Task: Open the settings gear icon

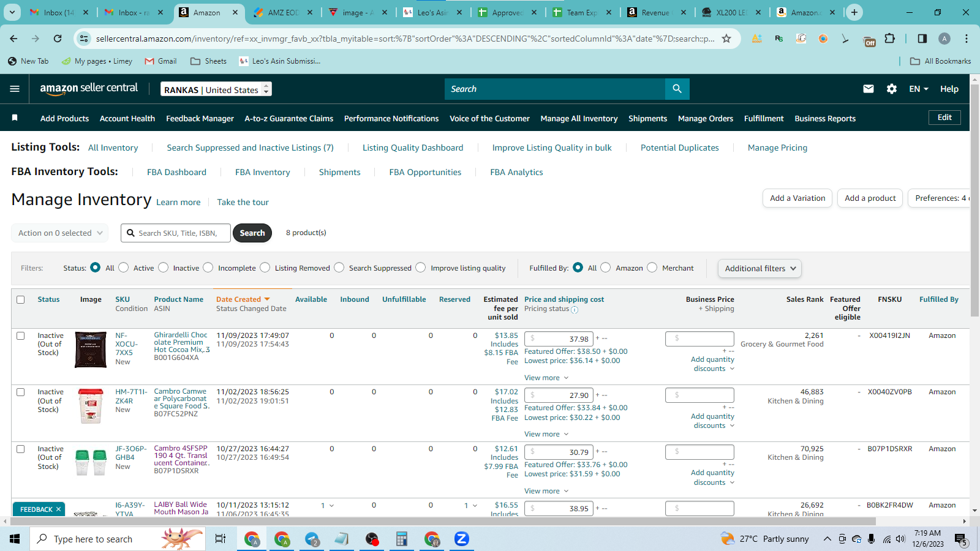Action: [892, 89]
